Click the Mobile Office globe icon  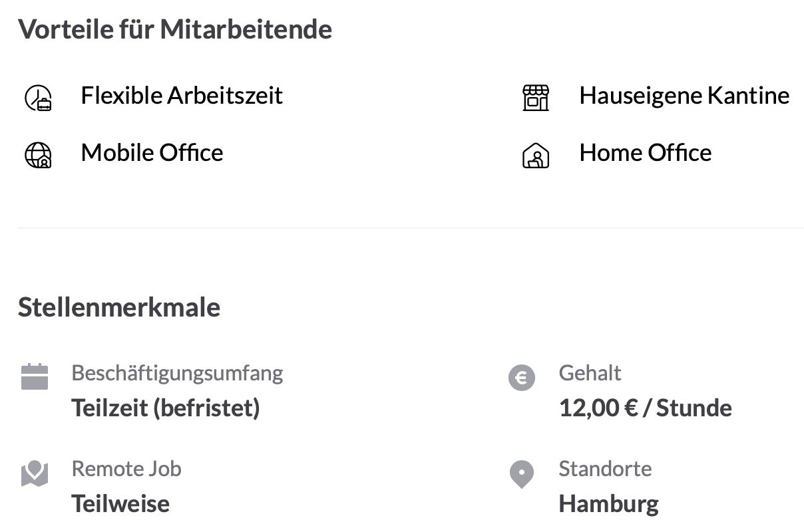pos(38,155)
